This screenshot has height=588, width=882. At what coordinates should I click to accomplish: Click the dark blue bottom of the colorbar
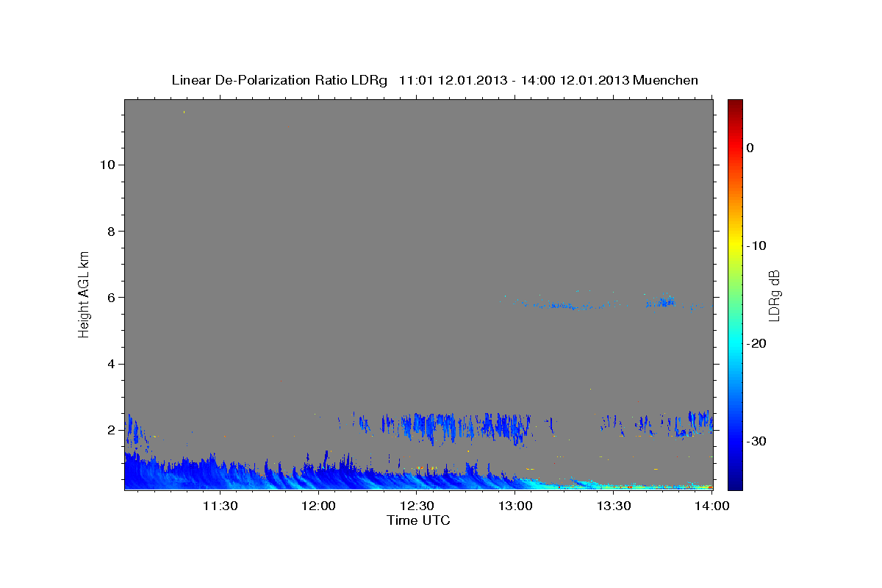735,482
